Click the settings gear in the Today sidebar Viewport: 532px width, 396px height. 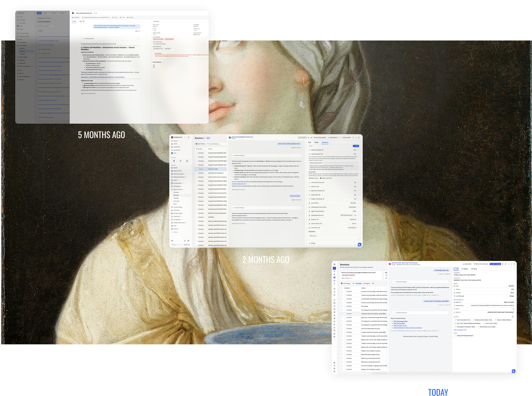tap(334, 363)
